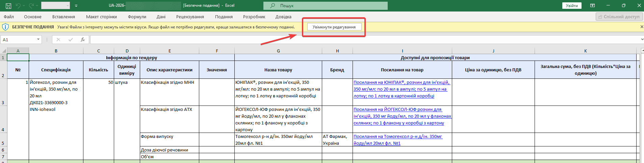Screen dimensions: 644x163
Task: Open link to Томогексол product
Action: pyautogui.click(x=398, y=140)
